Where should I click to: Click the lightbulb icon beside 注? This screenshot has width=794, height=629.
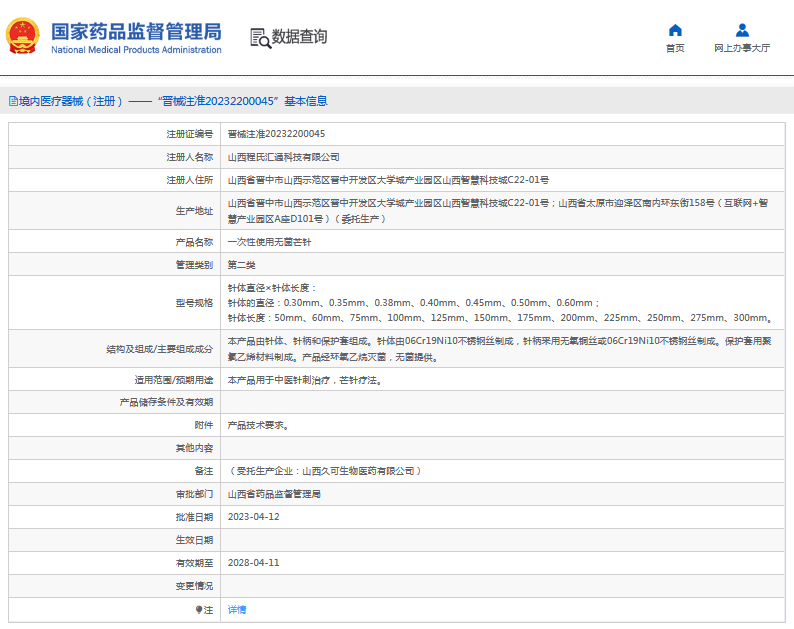199,610
